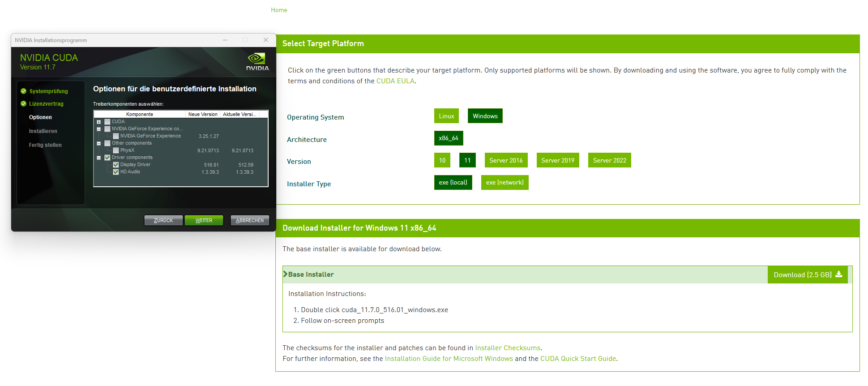The height and width of the screenshot is (386, 868).
Task: Click the Neue Version column header
Action: coord(203,114)
